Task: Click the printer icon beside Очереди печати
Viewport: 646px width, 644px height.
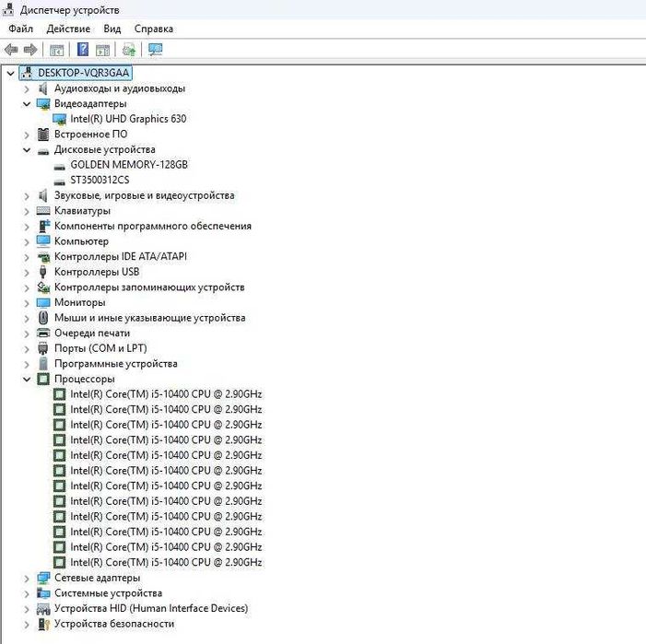Action: pyautogui.click(x=43, y=333)
